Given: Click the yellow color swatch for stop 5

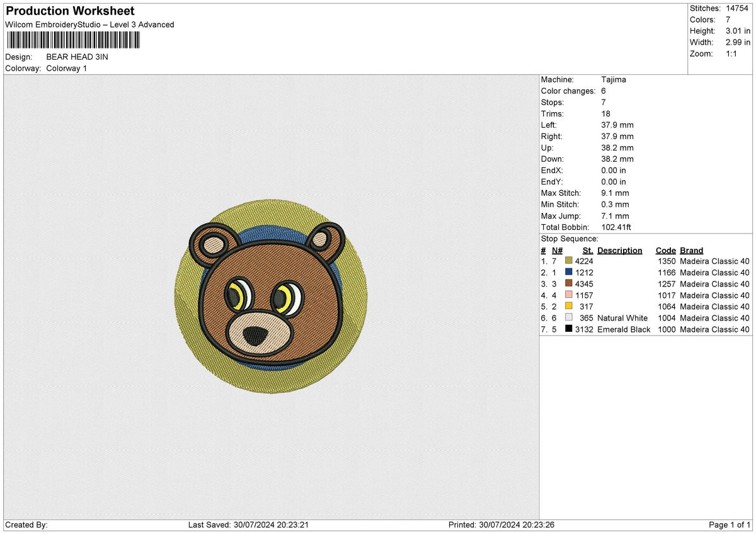Looking at the screenshot, I should pyautogui.click(x=569, y=307).
